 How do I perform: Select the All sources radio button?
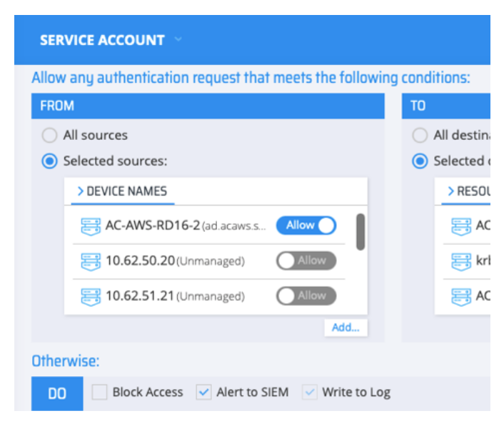(49, 135)
